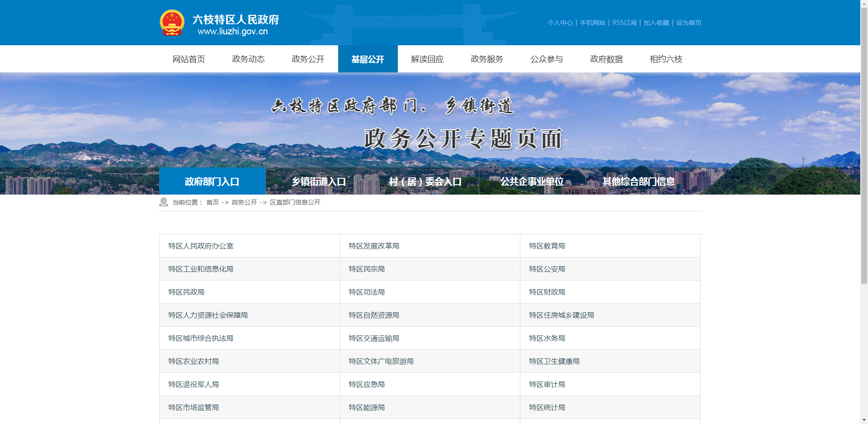Image resolution: width=868 pixels, height=424 pixels.
Task: Click the national emblem logo in header
Action: coord(172,23)
